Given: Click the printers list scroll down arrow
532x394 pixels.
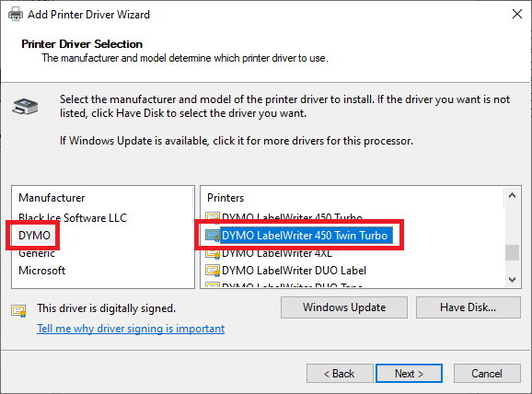Looking at the screenshot, I should 513,280.
